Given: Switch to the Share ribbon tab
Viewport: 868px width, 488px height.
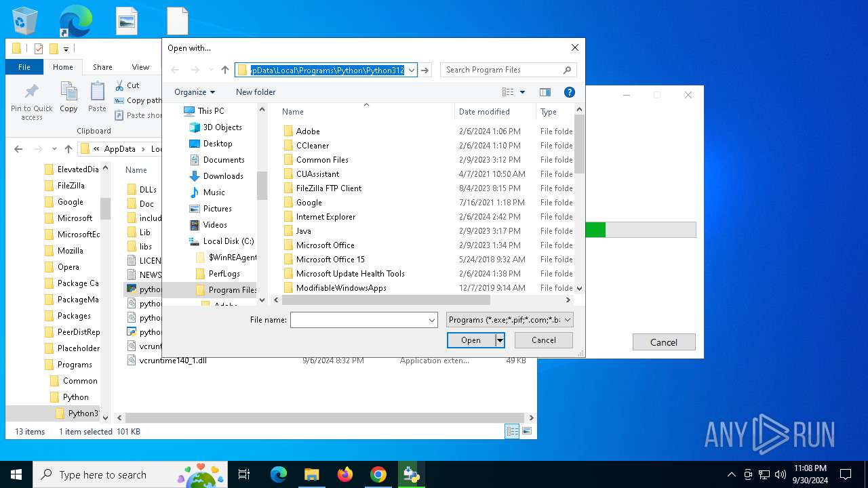Looking at the screenshot, I should click(x=102, y=67).
